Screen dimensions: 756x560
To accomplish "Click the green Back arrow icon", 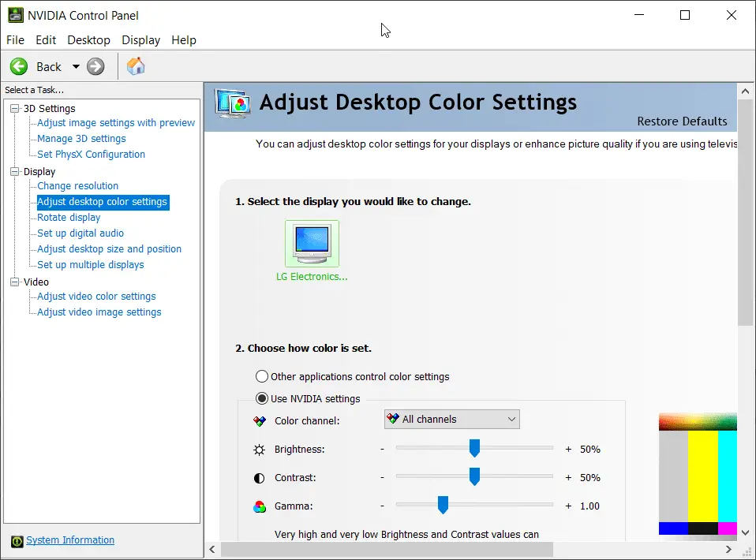I will click(x=19, y=66).
